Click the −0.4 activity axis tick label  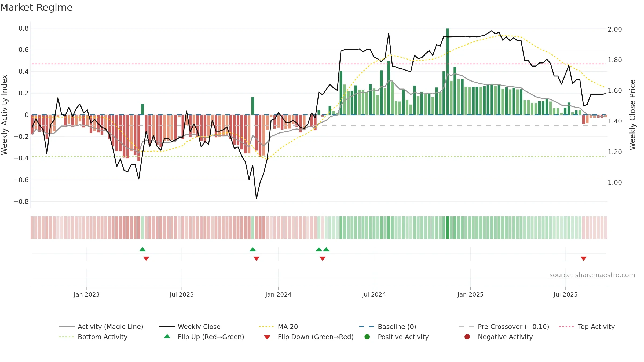point(21,158)
